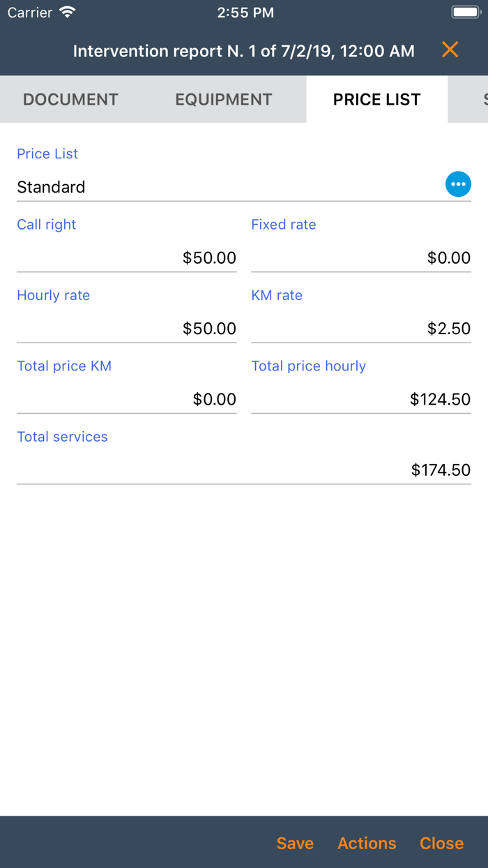Switch to the EQUIPMENT tab
488x868 pixels.
click(x=224, y=99)
